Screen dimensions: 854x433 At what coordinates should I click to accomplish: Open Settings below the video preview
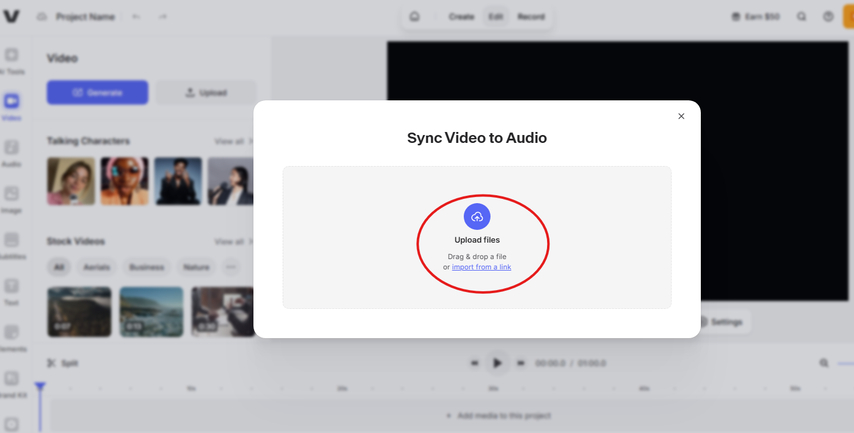722,322
